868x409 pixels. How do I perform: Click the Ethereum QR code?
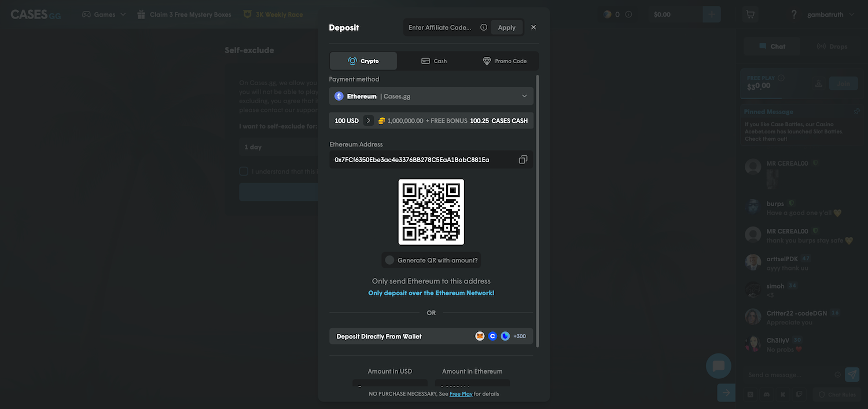431,211
